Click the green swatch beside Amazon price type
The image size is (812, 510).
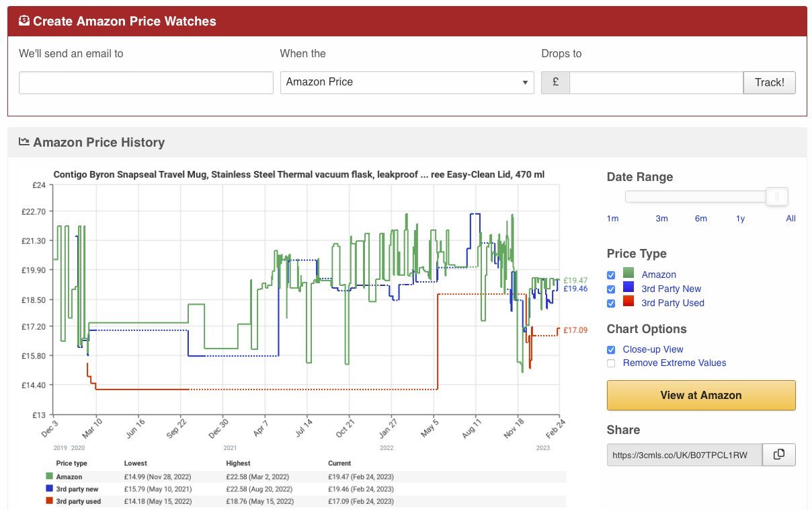coord(630,275)
